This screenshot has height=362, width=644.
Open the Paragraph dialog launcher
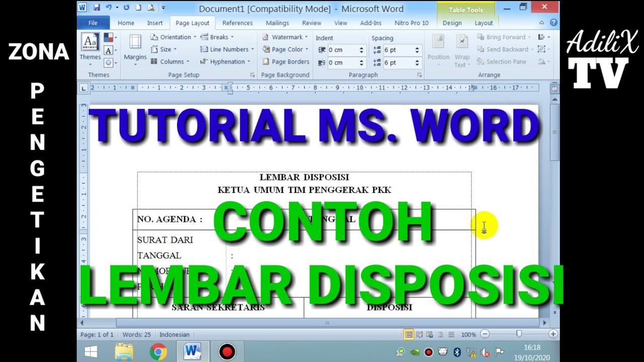coord(419,75)
